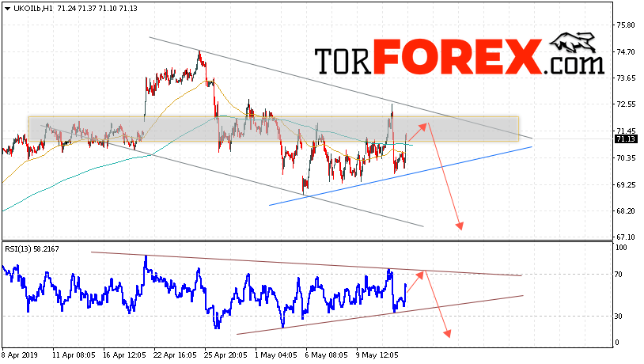Select the 8 Apr 2019 date label

pos(20,355)
